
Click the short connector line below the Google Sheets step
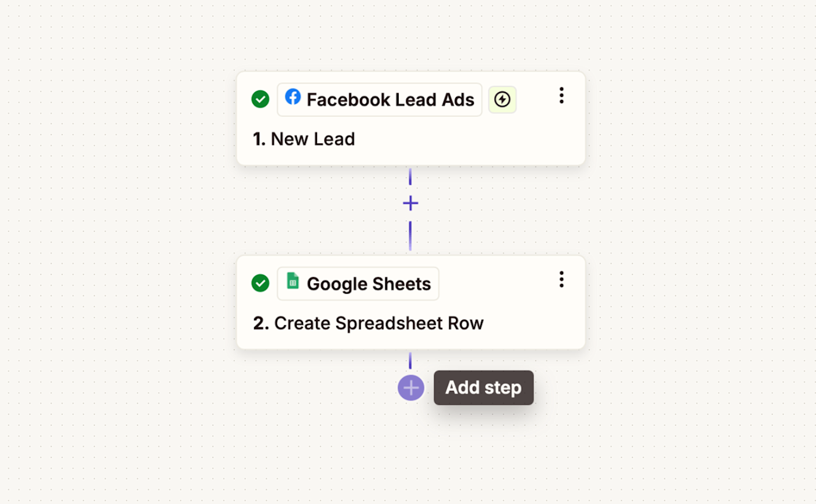click(x=410, y=361)
